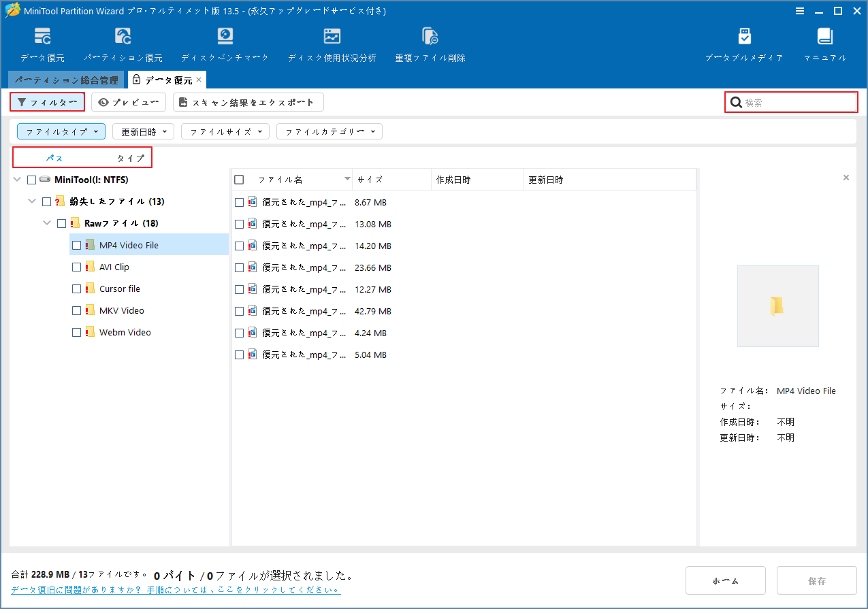Click the フィルター toolbar button

[47, 101]
